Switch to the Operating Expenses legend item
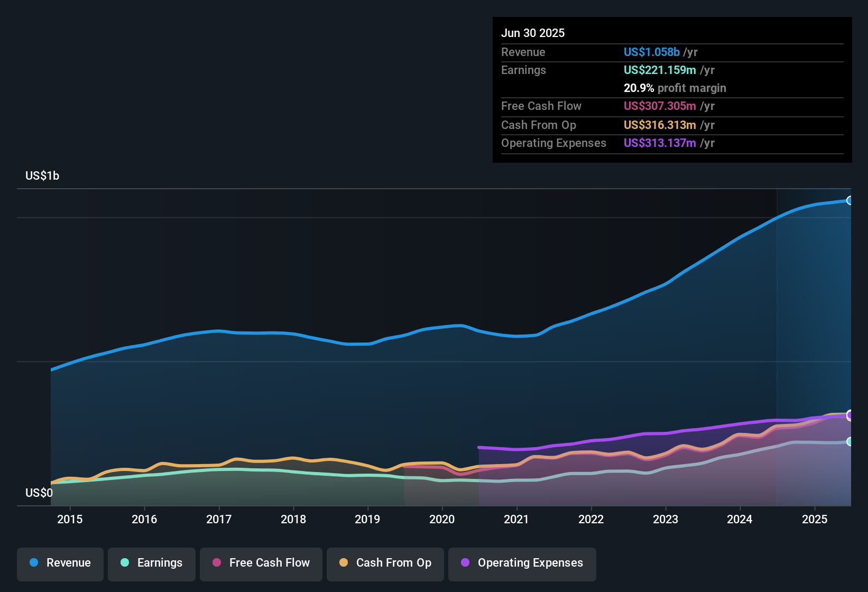This screenshot has width=868, height=592. (x=522, y=563)
